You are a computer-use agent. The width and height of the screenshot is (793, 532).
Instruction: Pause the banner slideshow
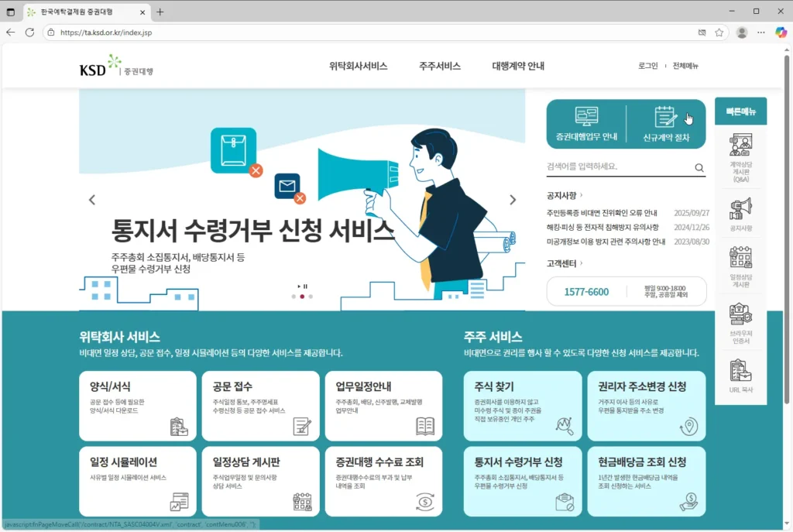click(305, 287)
